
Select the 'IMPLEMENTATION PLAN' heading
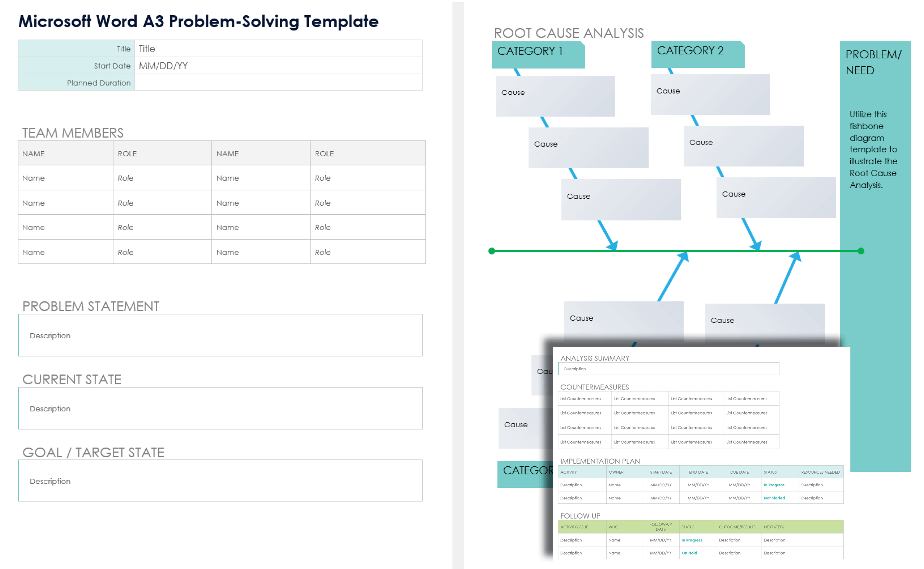pos(600,461)
